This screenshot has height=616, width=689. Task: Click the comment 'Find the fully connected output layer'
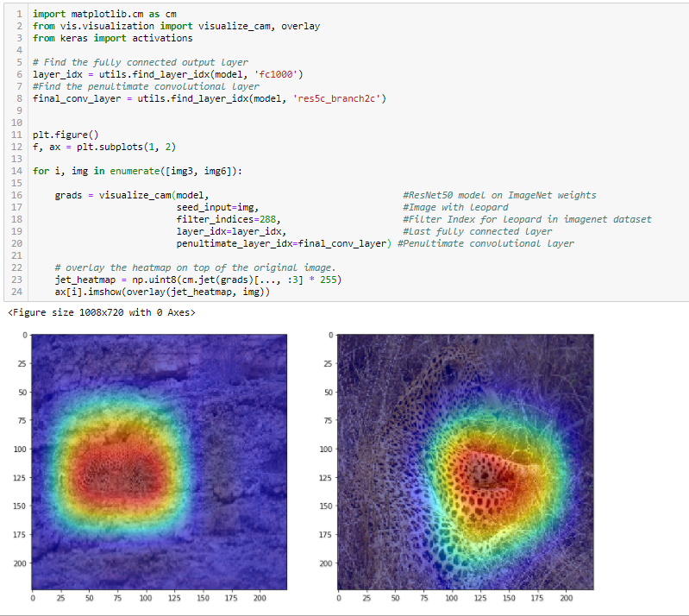pos(141,62)
